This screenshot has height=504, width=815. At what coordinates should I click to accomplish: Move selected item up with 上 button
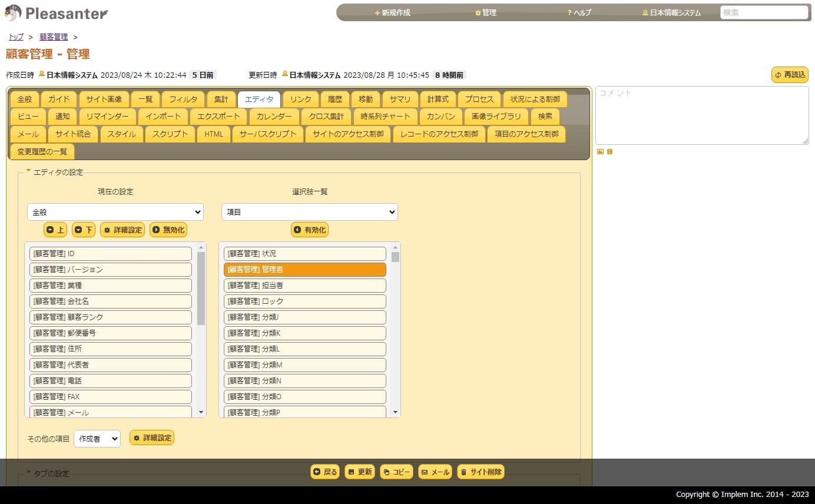click(x=55, y=230)
